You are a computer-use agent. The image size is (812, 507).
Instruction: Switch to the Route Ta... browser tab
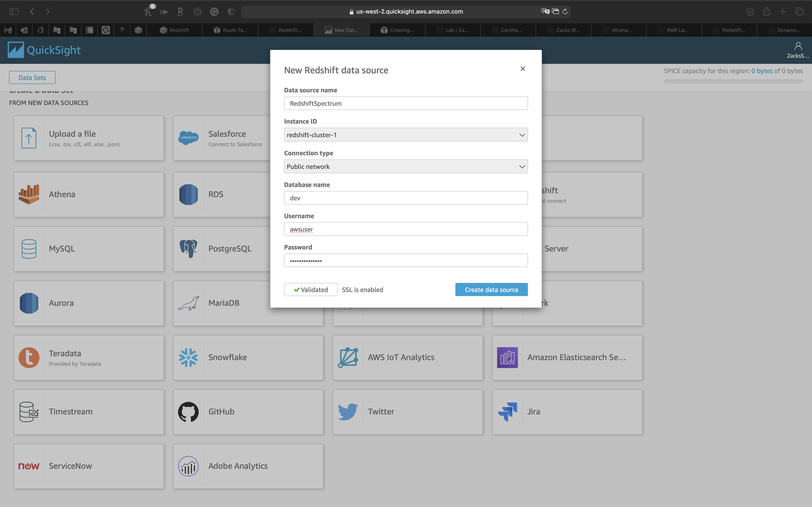pos(230,30)
